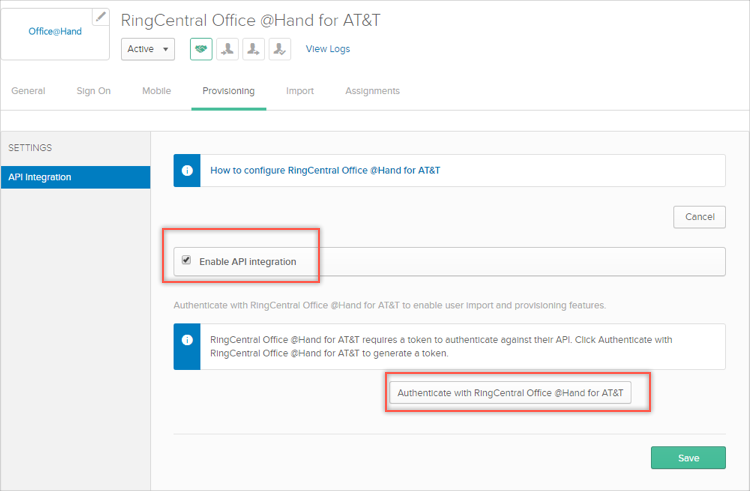Open the Sign On tab
The height and width of the screenshot is (491, 750).
[x=93, y=91]
